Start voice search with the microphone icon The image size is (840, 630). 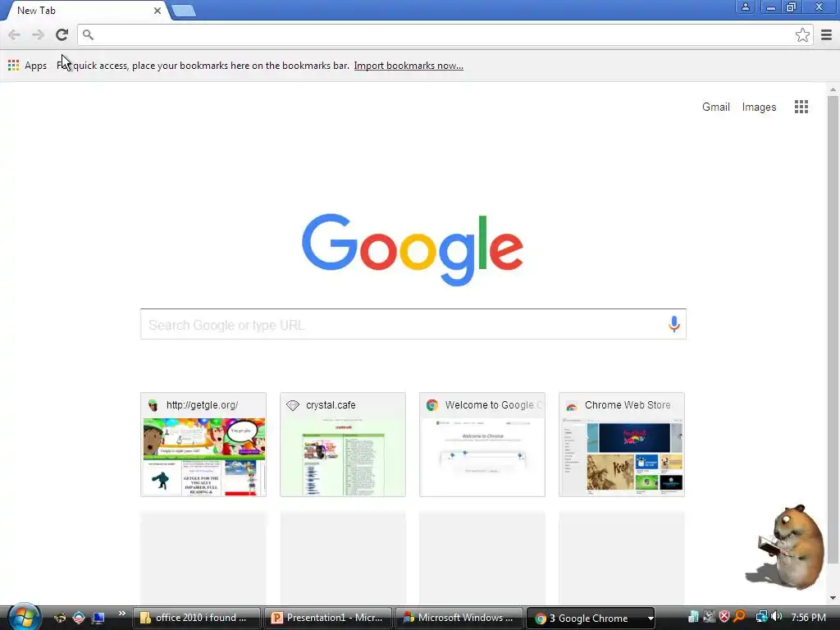click(674, 324)
